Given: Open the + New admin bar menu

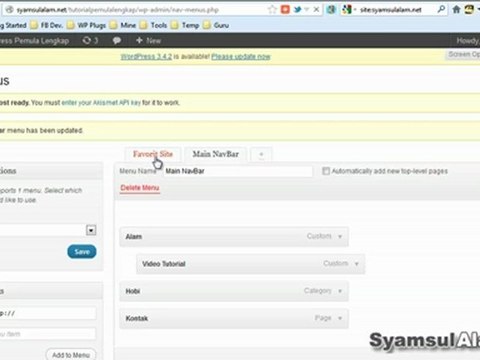Looking at the screenshot, I should pos(149,41).
